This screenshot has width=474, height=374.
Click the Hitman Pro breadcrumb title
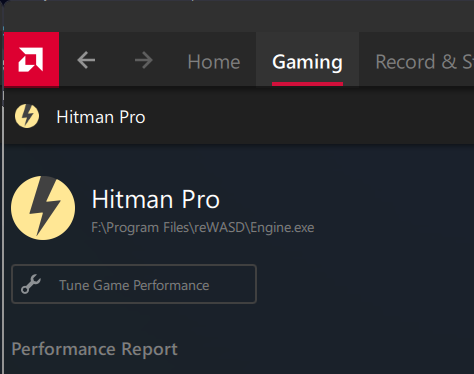click(x=101, y=117)
